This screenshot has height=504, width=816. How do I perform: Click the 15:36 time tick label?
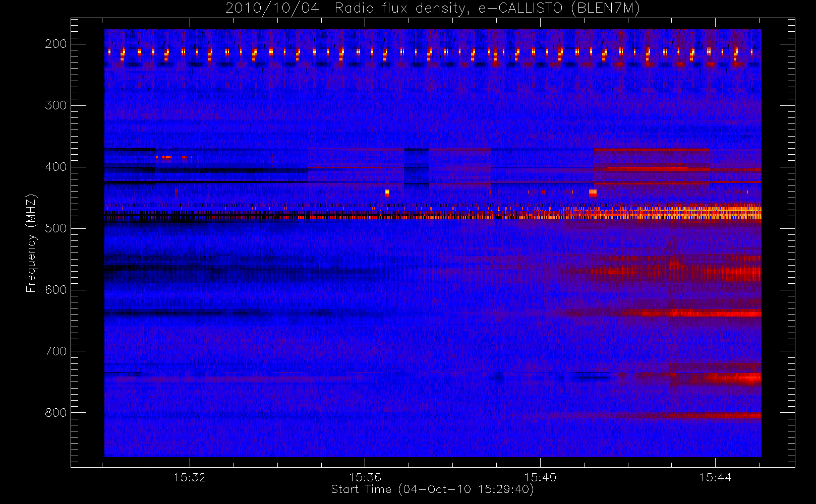[x=365, y=477]
